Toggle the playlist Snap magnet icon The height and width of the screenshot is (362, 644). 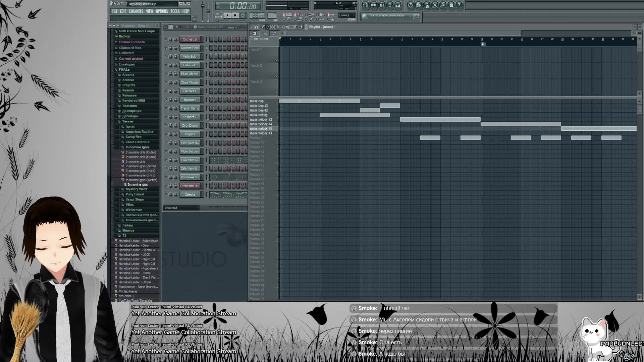(x=257, y=27)
